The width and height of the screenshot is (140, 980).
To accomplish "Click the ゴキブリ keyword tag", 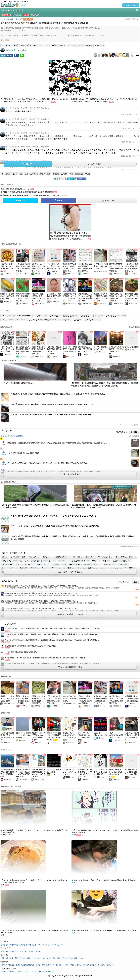I will point(6,316).
